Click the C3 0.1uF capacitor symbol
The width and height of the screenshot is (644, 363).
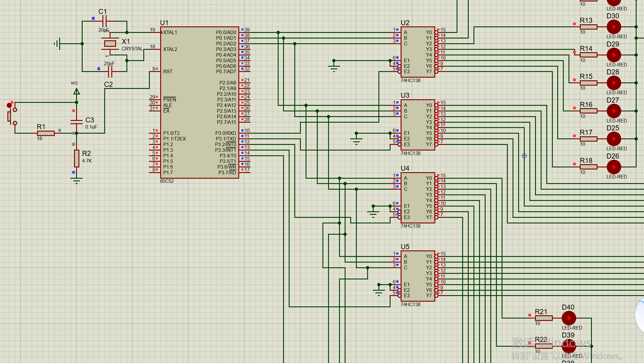[76, 121]
